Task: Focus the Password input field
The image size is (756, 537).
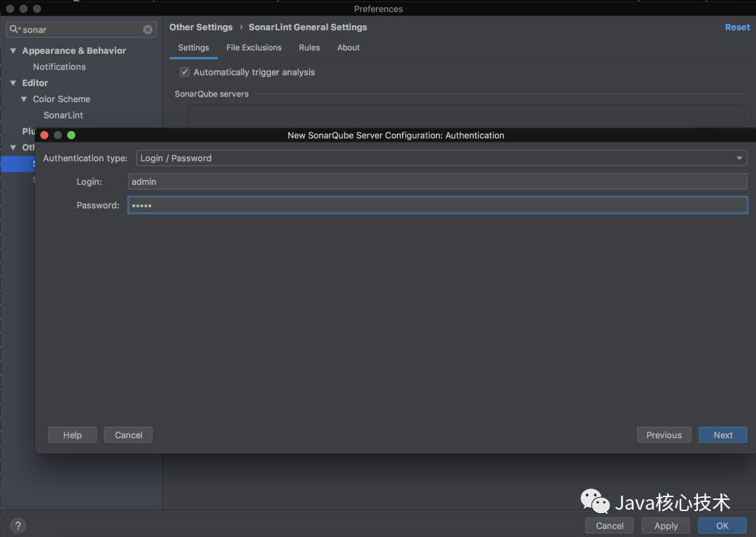Action: pos(437,205)
